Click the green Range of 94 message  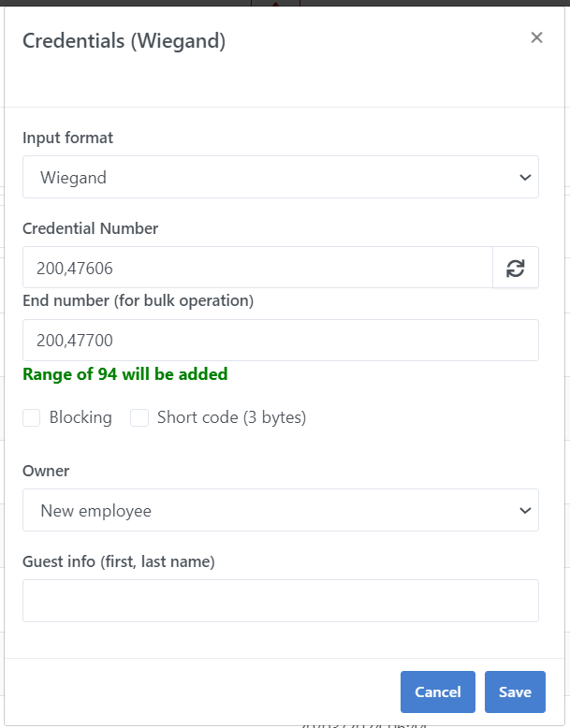(124, 374)
